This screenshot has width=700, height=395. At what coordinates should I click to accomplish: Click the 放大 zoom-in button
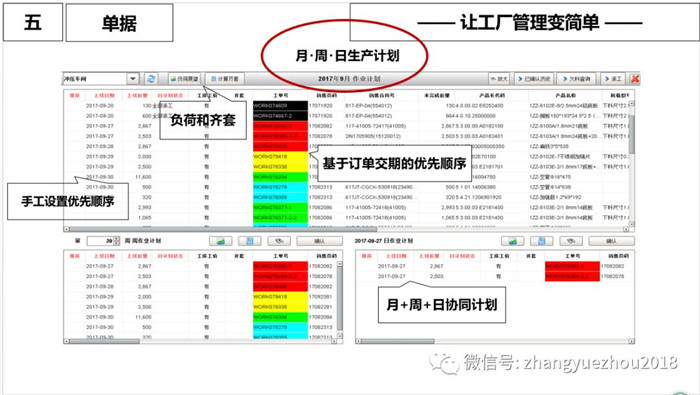click(500, 79)
